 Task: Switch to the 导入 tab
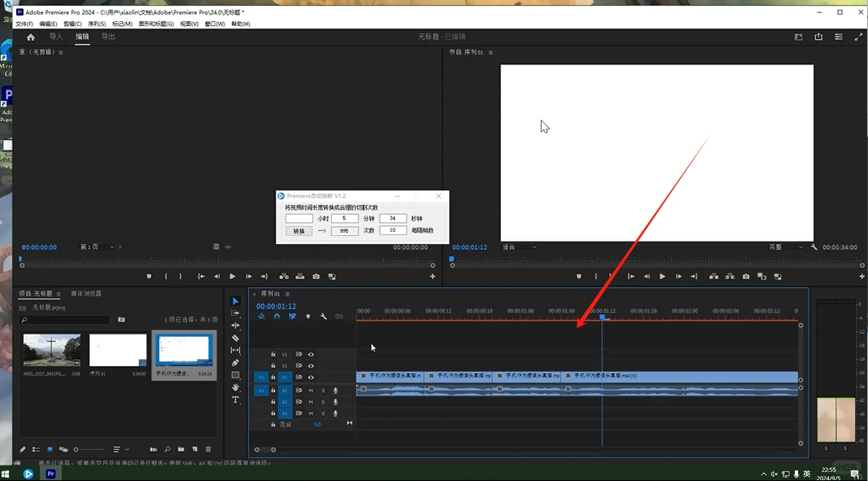[56, 37]
